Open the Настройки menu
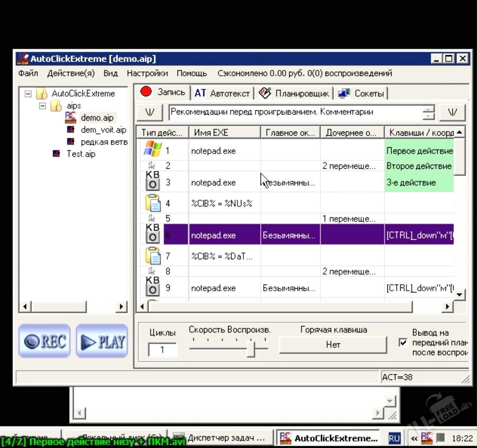477x448 pixels. [147, 73]
